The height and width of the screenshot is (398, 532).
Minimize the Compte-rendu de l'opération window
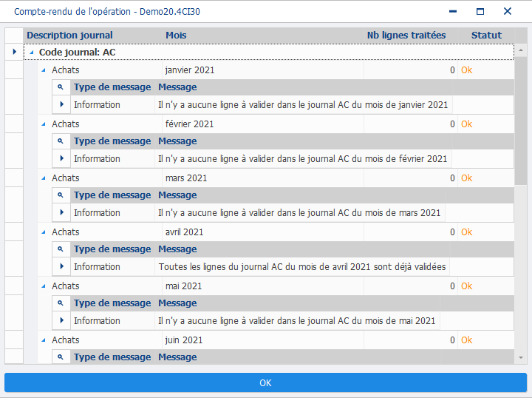(453, 12)
